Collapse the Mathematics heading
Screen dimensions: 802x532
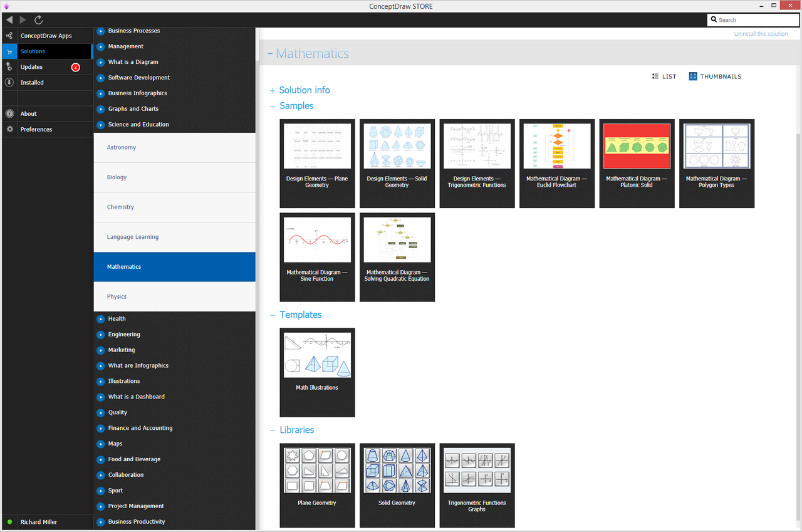[270, 54]
